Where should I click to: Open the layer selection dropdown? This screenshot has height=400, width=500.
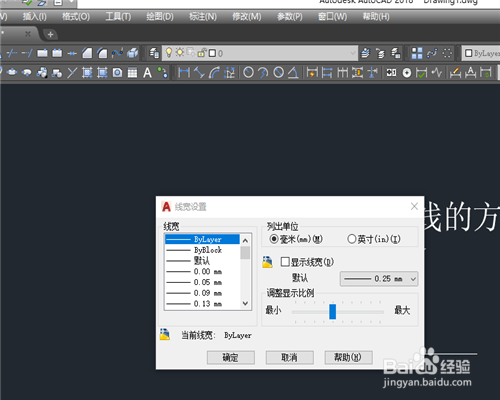click(x=260, y=53)
